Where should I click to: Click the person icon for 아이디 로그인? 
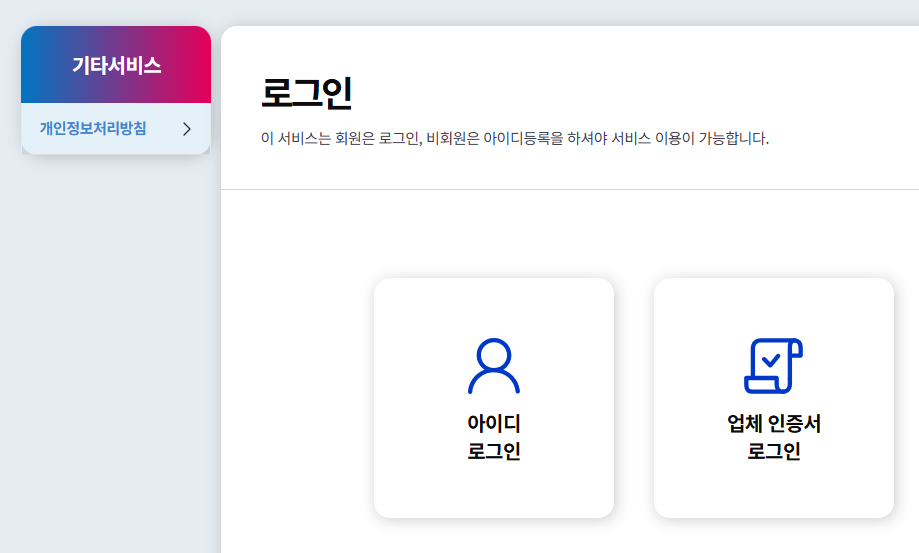[x=493, y=366]
